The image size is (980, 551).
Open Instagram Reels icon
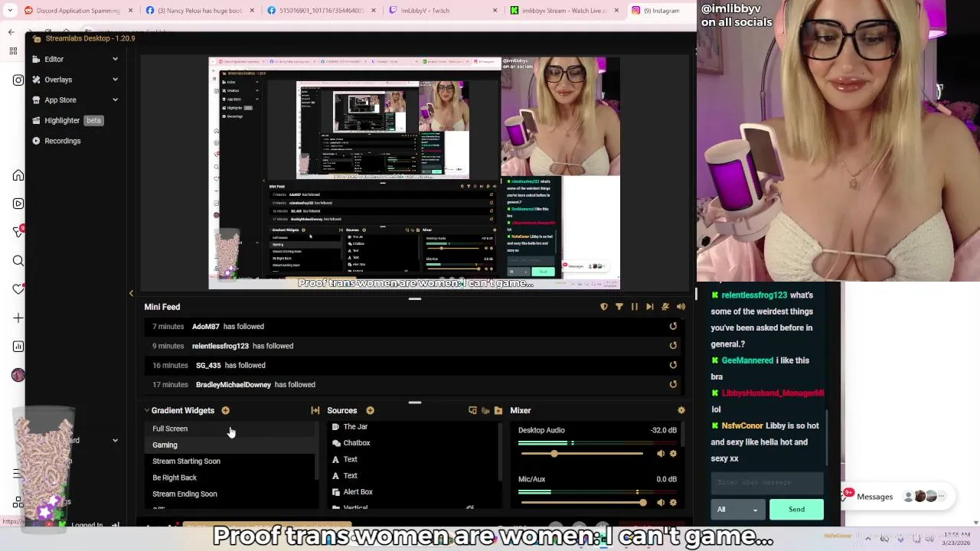click(18, 204)
